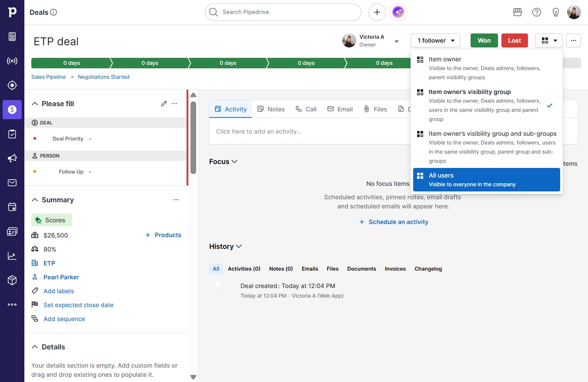Click Set expected close date
Image resolution: width=588 pixels, height=382 pixels.
[x=78, y=305]
